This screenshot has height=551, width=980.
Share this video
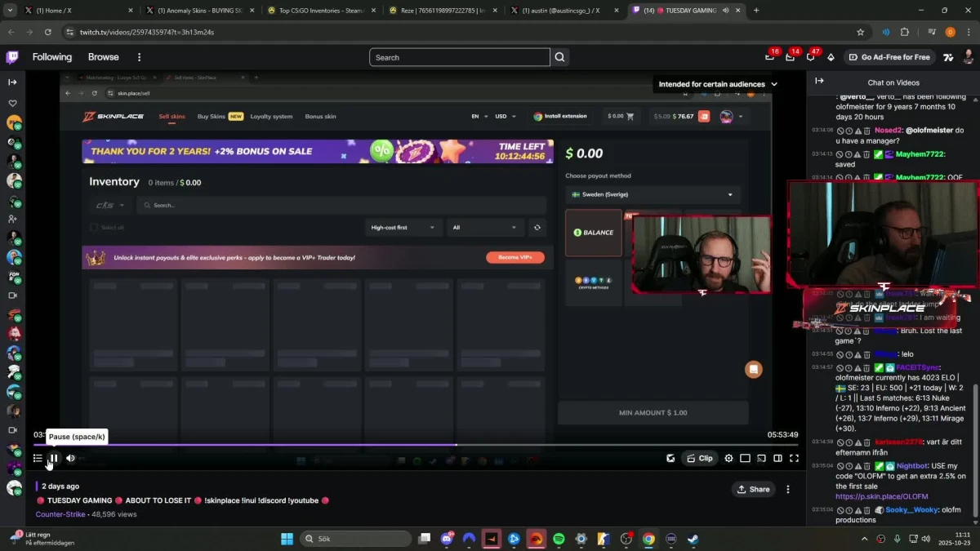tap(753, 489)
